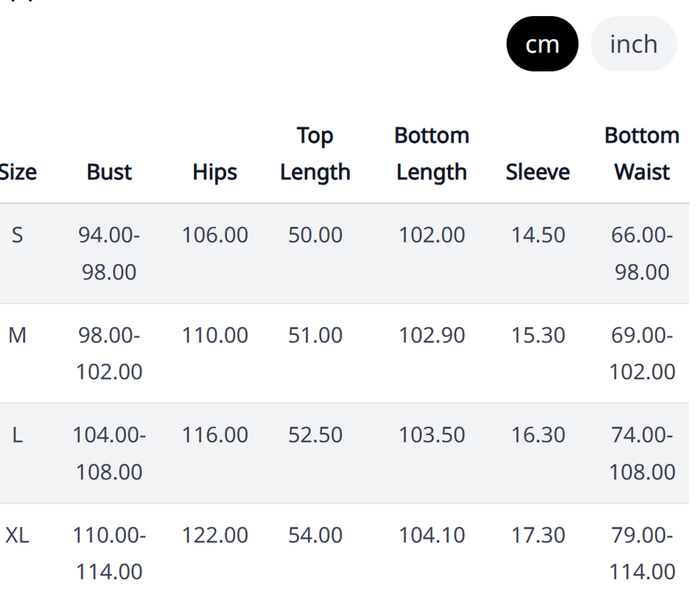Click the Size column header
Viewport: 700px width, 594px height.
pos(18,172)
